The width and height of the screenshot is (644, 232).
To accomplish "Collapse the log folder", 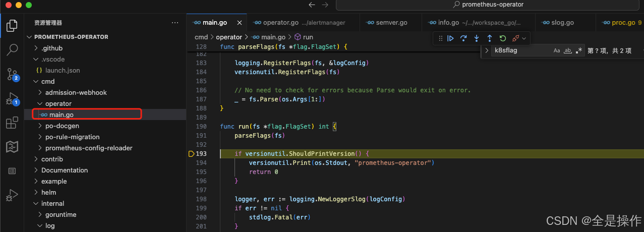I will [x=105, y=225].
